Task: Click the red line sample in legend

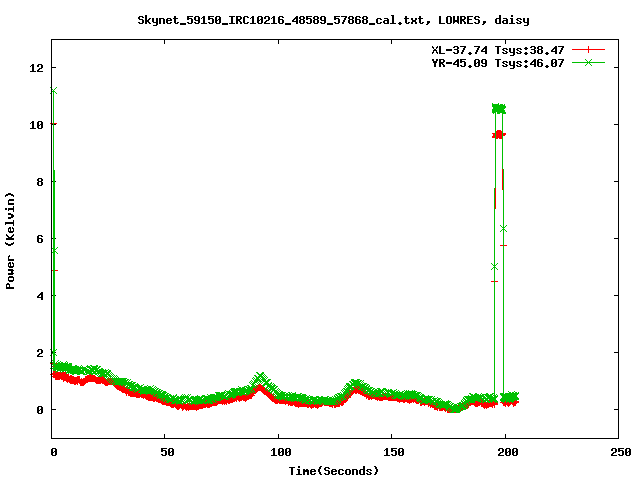Action: click(x=588, y=50)
